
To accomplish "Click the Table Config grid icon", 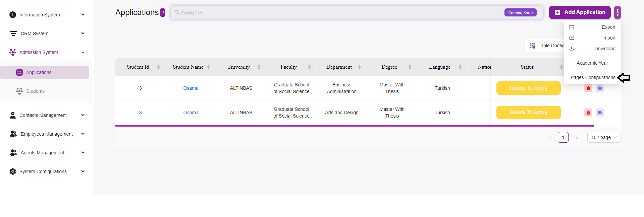I will (x=532, y=46).
